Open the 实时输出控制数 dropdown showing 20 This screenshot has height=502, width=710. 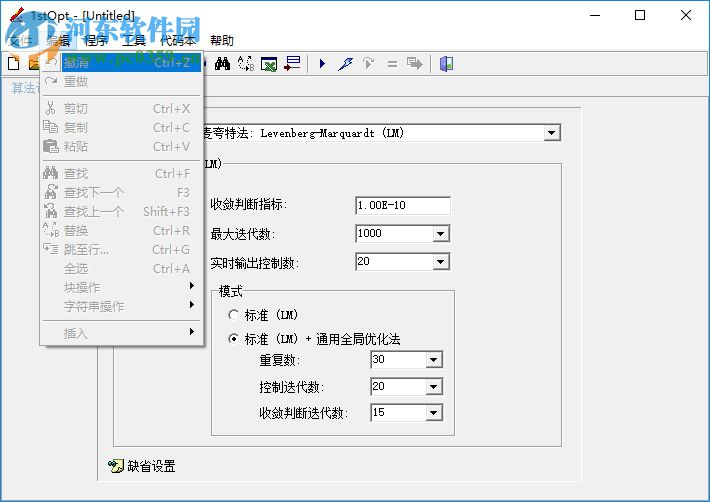click(x=440, y=262)
